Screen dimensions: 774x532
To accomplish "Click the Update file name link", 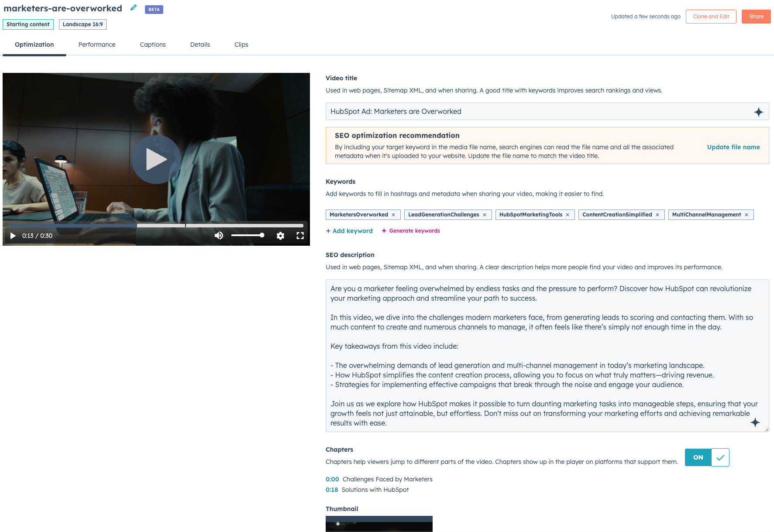I will [x=733, y=147].
